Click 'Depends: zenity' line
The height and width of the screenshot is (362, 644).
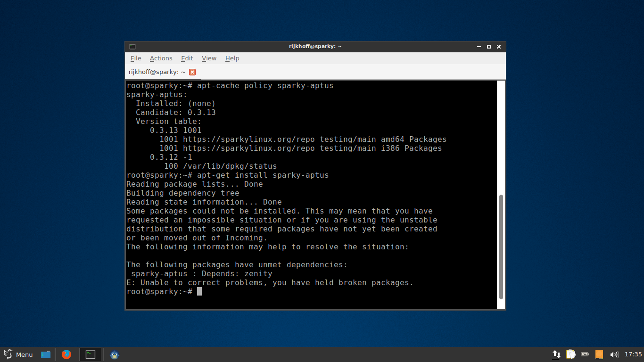coord(202,274)
